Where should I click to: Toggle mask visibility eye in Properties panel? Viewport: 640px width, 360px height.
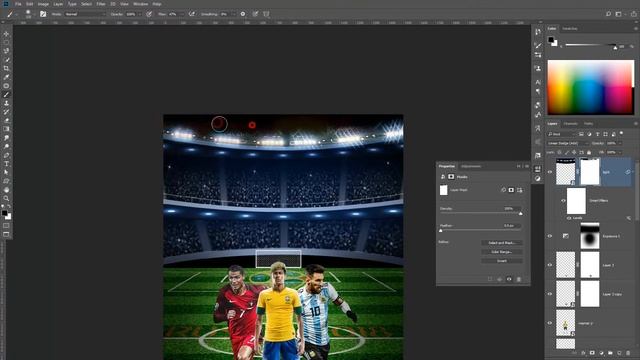click(x=509, y=280)
